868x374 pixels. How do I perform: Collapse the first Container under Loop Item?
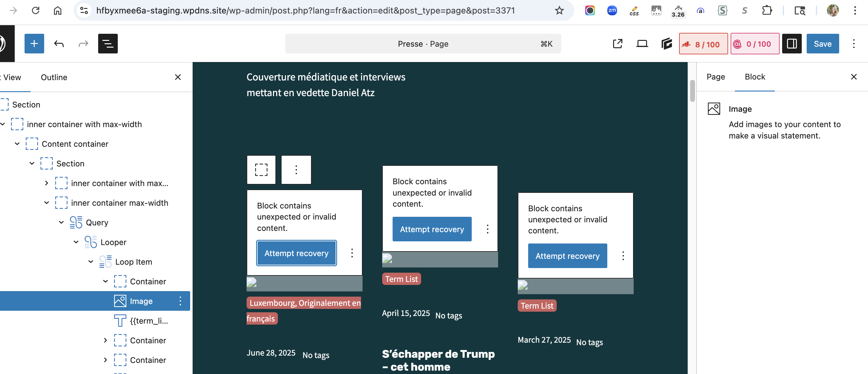106,281
